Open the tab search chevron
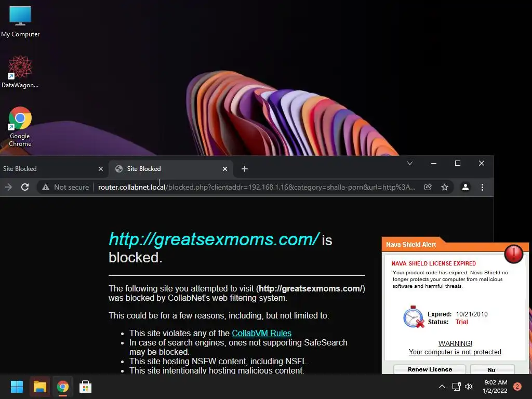Screen dimensions: 532x399 point(410,163)
